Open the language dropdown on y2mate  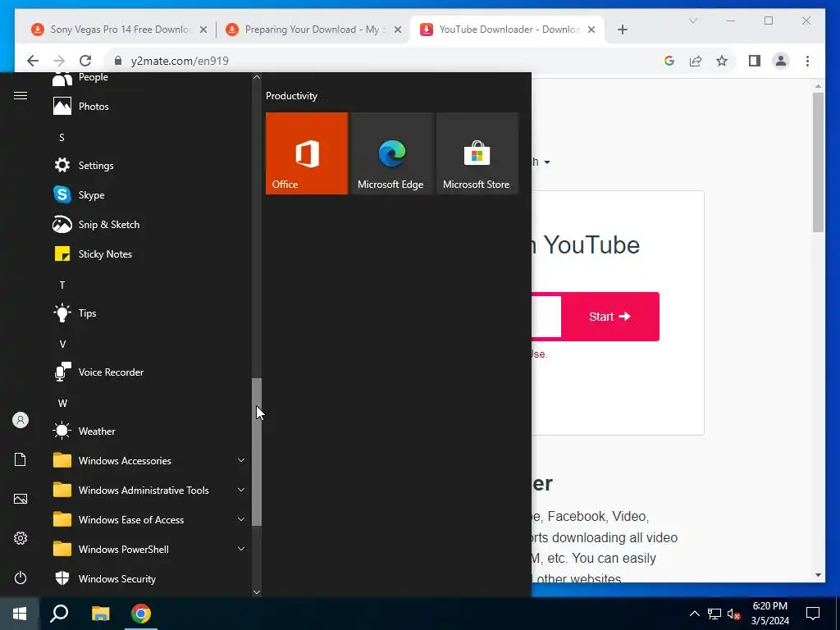[x=542, y=162]
